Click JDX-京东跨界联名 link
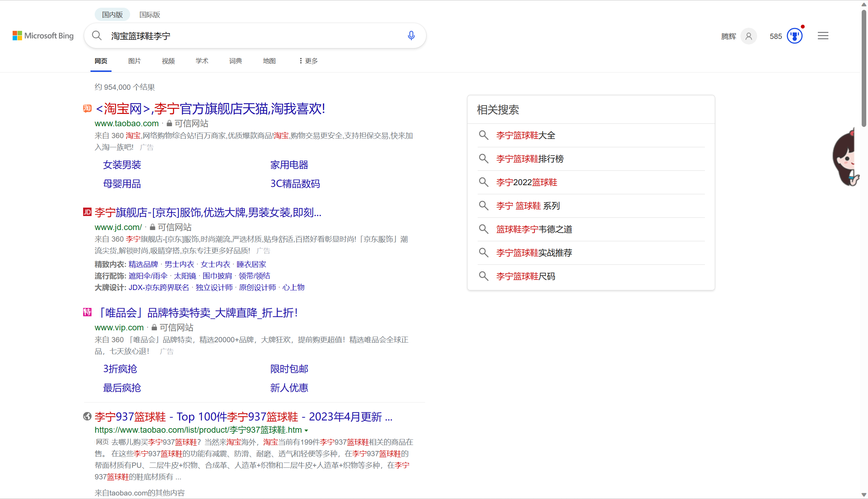This screenshot has width=868, height=499. (x=159, y=288)
